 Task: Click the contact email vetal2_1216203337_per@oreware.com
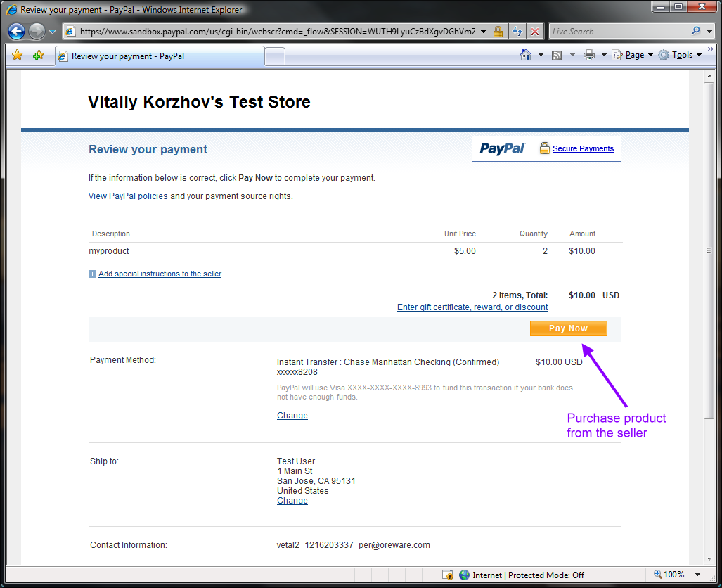(353, 544)
